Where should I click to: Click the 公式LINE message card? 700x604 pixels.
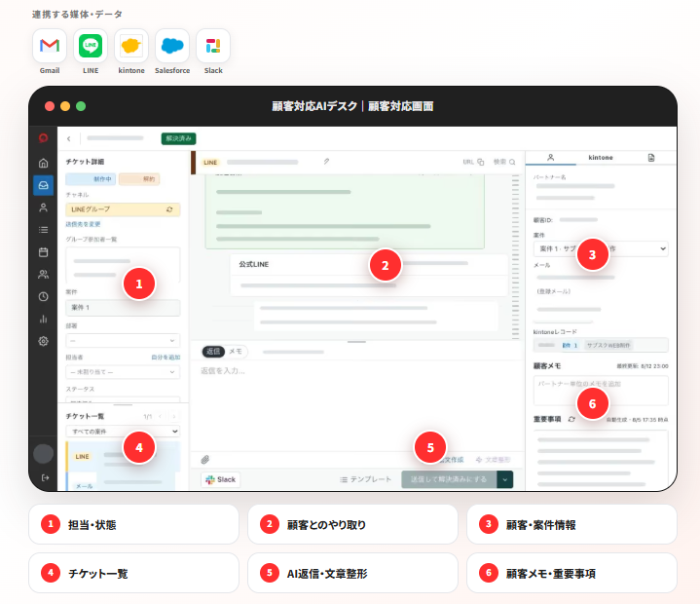pyautogui.click(x=369, y=275)
